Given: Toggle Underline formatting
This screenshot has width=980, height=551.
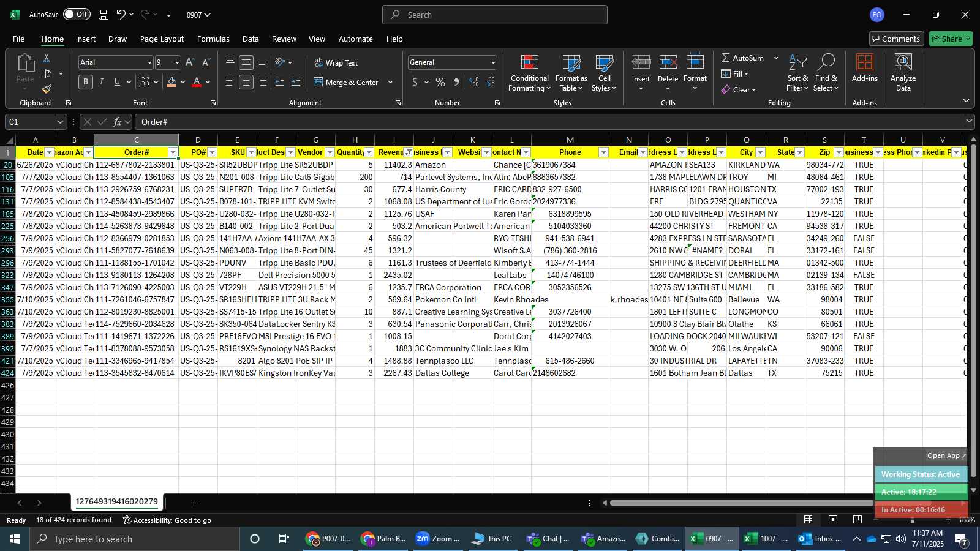Looking at the screenshot, I should [117, 82].
